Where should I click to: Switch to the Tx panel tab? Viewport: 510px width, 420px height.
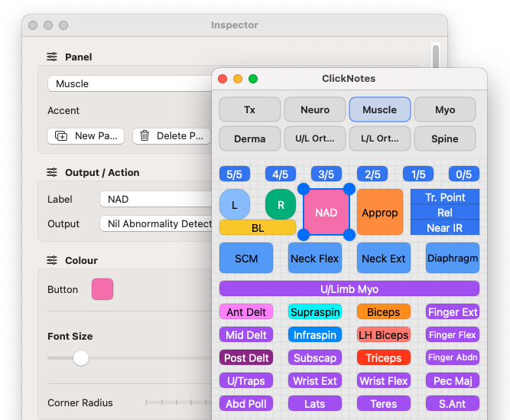coord(250,109)
